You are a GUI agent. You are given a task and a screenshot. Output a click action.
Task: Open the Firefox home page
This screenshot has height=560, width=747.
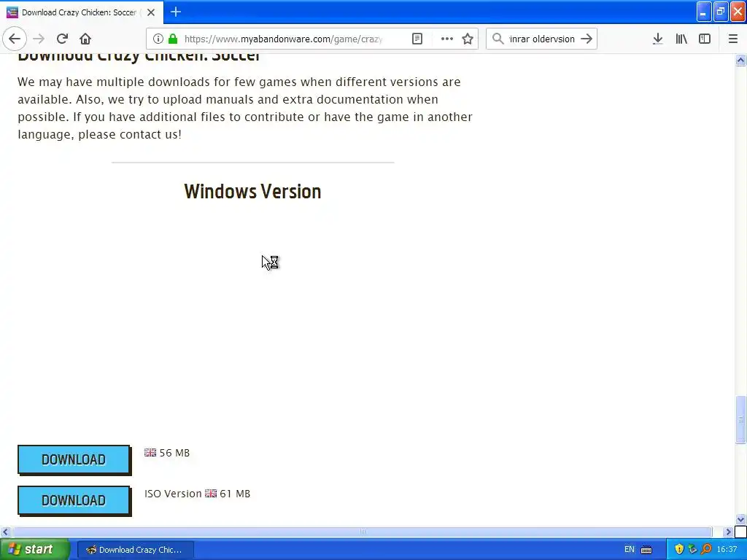pyautogui.click(x=85, y=39)
